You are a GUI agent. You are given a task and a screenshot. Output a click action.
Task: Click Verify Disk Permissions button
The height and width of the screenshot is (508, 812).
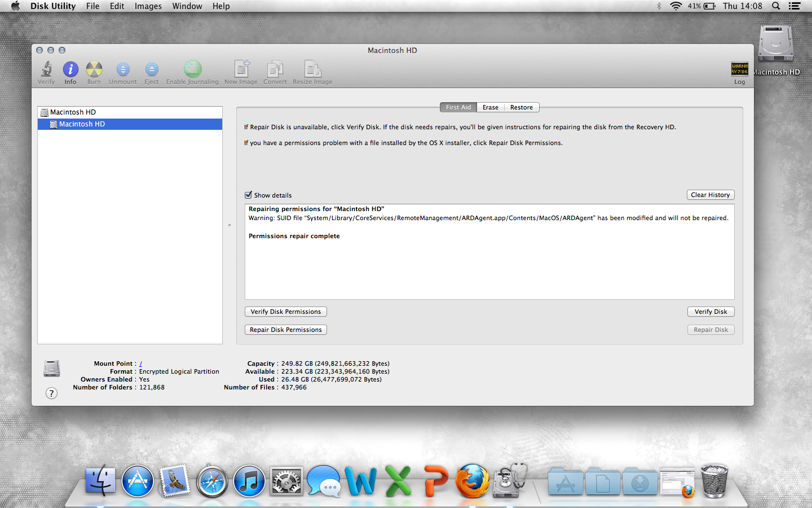click(x=286, y=312)
